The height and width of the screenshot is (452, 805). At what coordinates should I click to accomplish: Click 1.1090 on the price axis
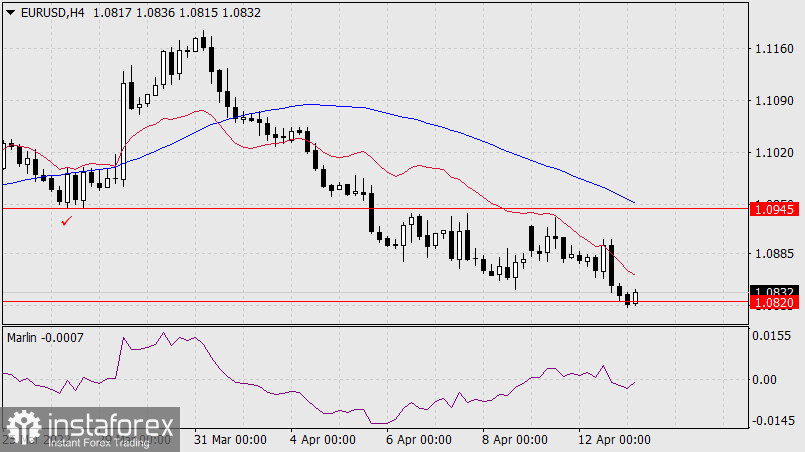[776, 100]
